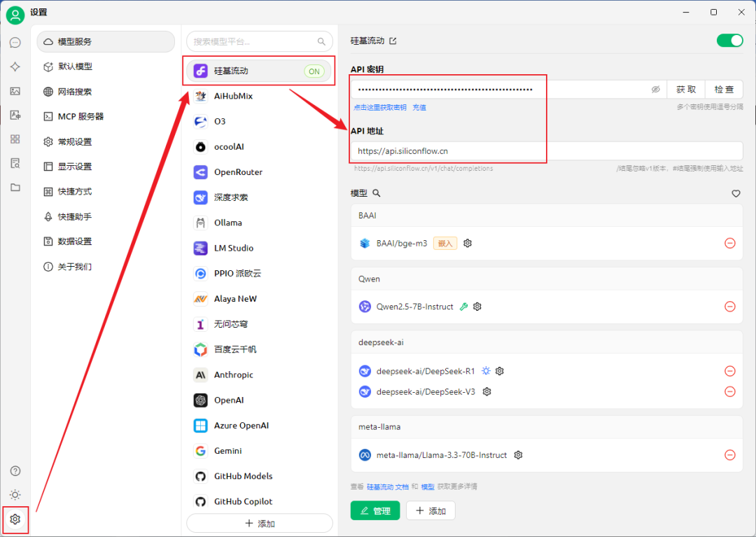This screenshot has height=537, width=756.
Task: Select OpenAI provider
Action: (260, 400)
